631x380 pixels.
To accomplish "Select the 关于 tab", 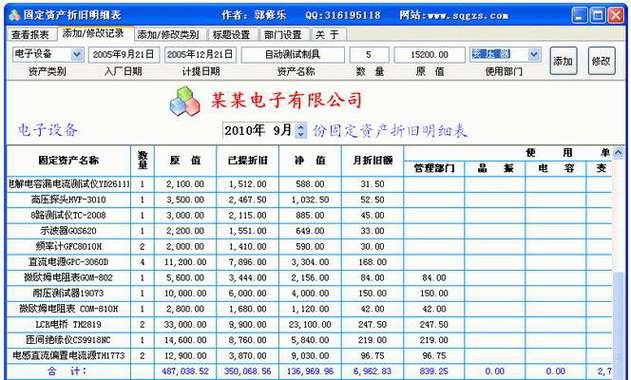I will click(x=327, y=35).
